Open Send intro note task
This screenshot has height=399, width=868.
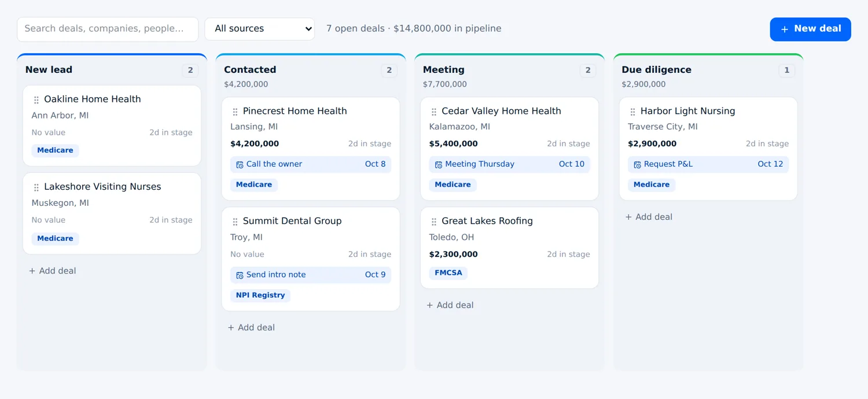pos(311,275)
